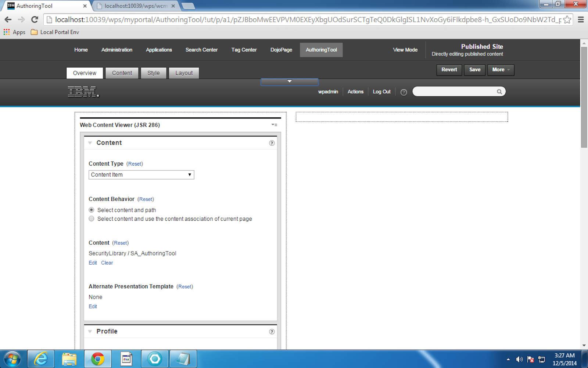
Task: Open the Web Content Viewer portlet menu icon
Action: coord(274,125)
